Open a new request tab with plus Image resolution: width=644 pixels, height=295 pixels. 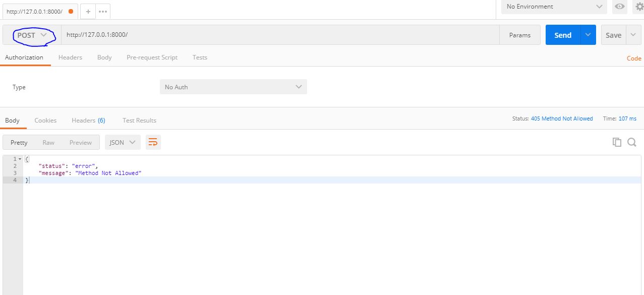click(x=88, y=11)
